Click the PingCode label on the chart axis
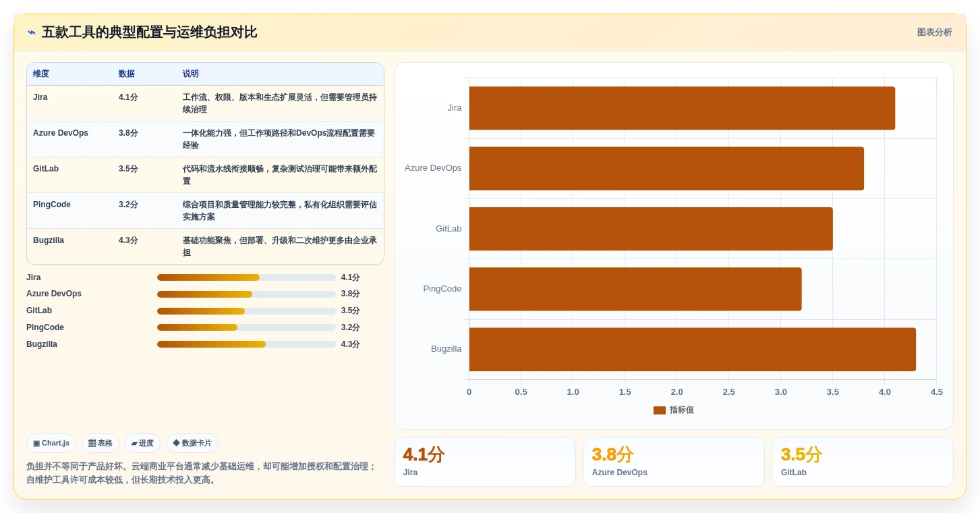 tap(442, 289)
